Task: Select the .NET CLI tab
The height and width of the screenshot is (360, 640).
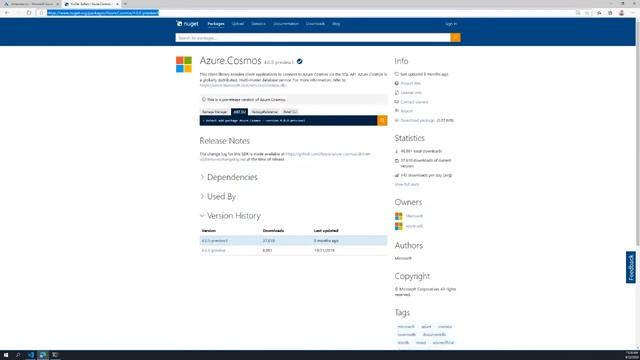Action: (x=240, y=112)
